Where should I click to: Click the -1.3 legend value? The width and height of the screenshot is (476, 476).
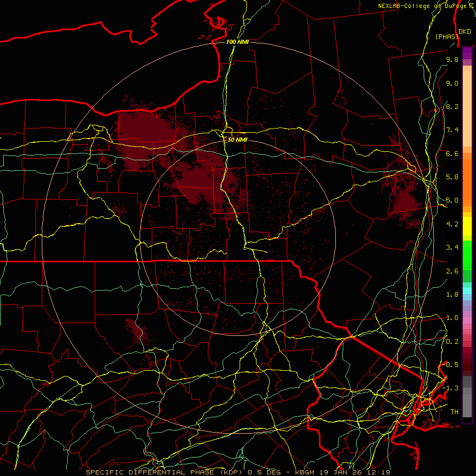pos(451,388)
